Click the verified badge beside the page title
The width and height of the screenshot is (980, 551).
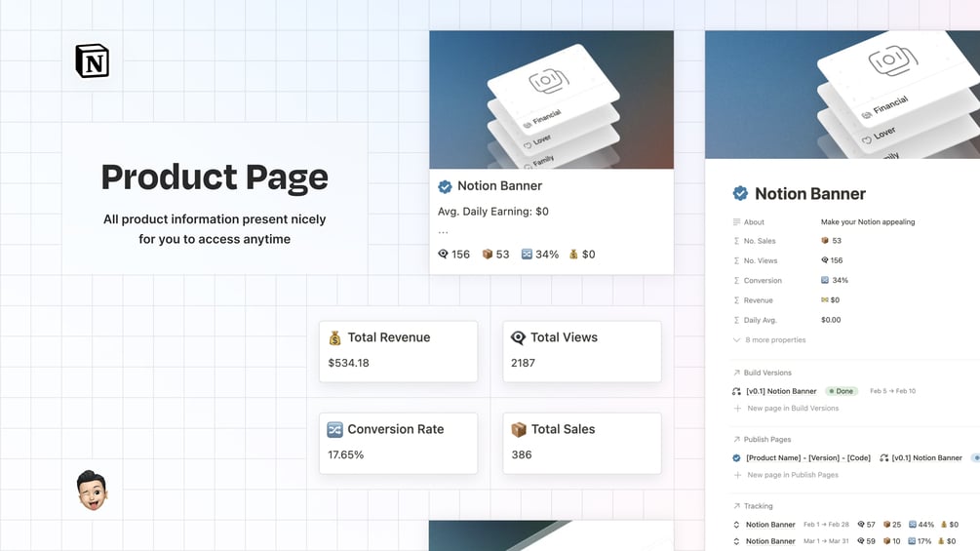pyautogui.click(x=741, y=194)
